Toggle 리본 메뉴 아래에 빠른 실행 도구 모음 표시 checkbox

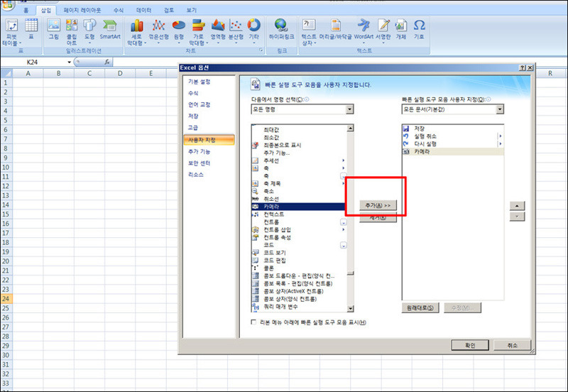(x=253, y=322)
